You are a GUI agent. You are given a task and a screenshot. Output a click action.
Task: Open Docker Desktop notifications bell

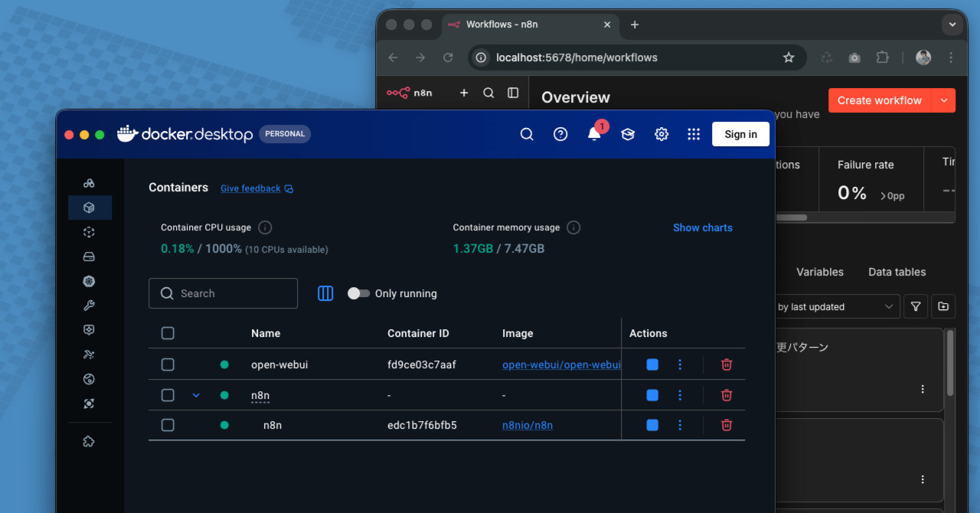coord(594,134)
